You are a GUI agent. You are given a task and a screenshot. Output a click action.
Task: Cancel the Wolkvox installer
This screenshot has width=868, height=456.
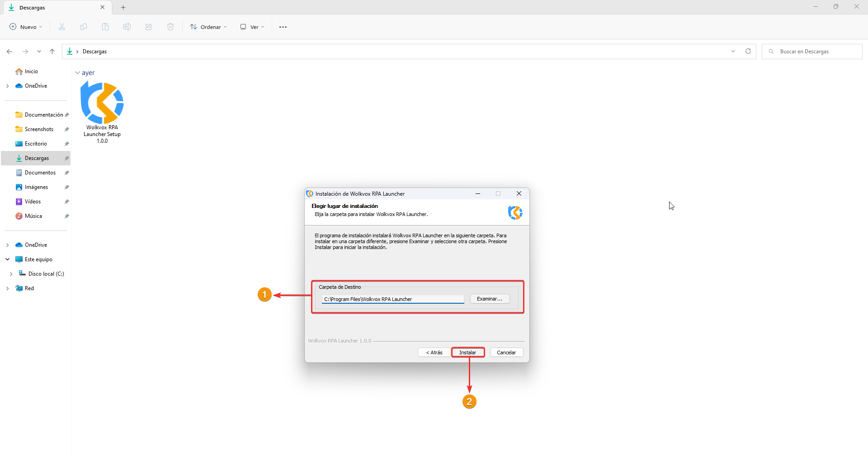click(506, 353)
